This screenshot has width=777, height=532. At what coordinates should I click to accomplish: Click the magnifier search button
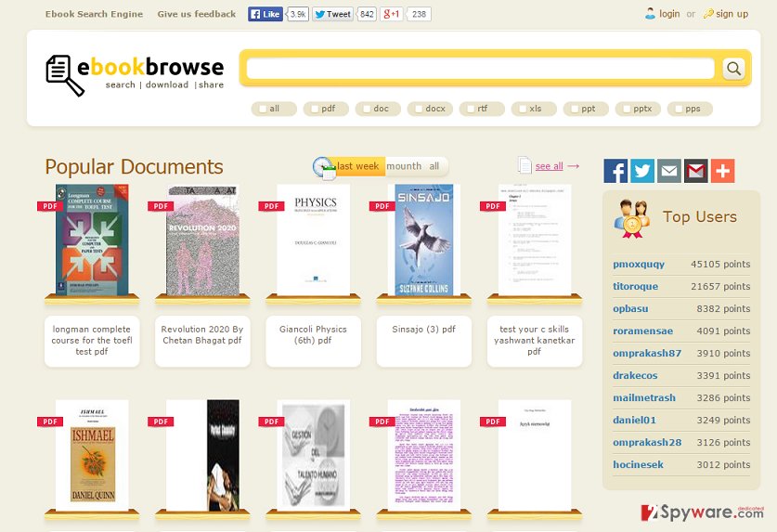733,69
